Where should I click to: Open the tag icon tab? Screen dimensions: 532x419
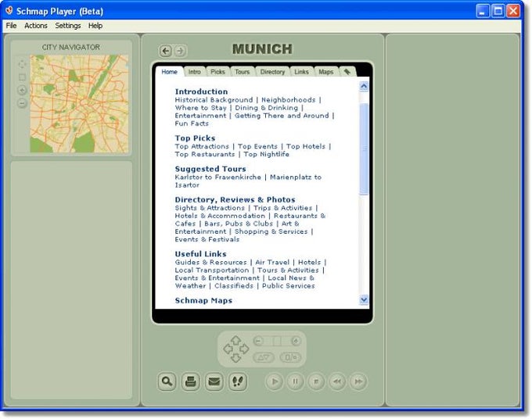pyautogui.click(x=347, y=72)
